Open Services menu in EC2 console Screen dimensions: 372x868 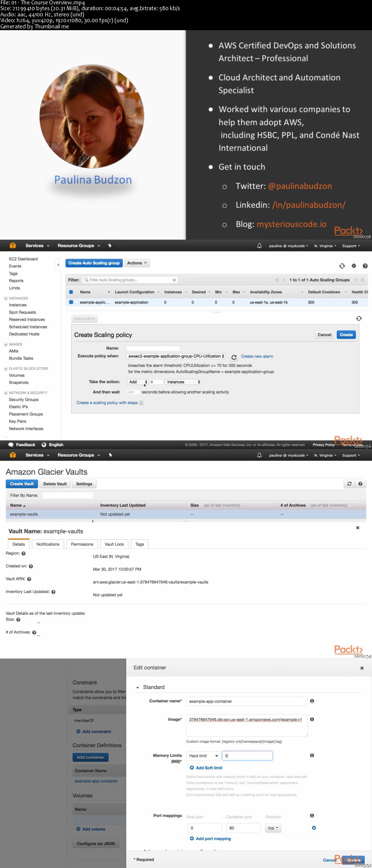[37, 245]
